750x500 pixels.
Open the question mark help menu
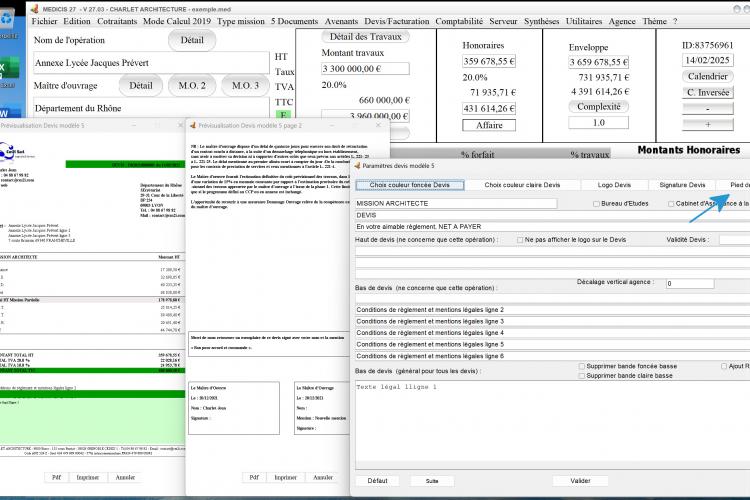(675, 21)
